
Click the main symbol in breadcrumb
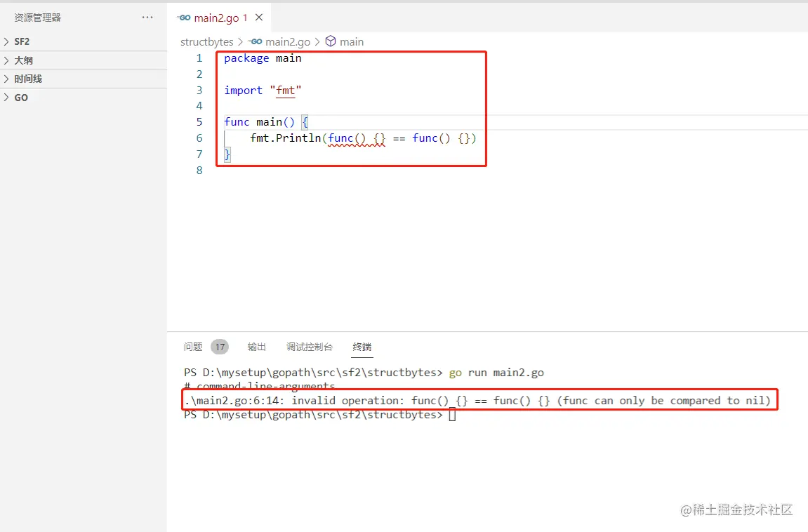click(x=352, y=41)
